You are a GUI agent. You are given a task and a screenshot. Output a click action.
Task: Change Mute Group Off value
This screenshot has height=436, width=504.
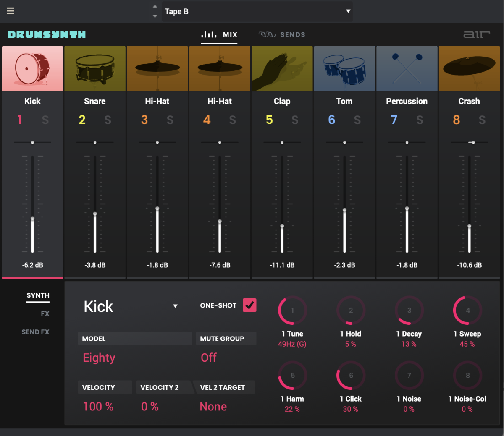tap(209, 358)
